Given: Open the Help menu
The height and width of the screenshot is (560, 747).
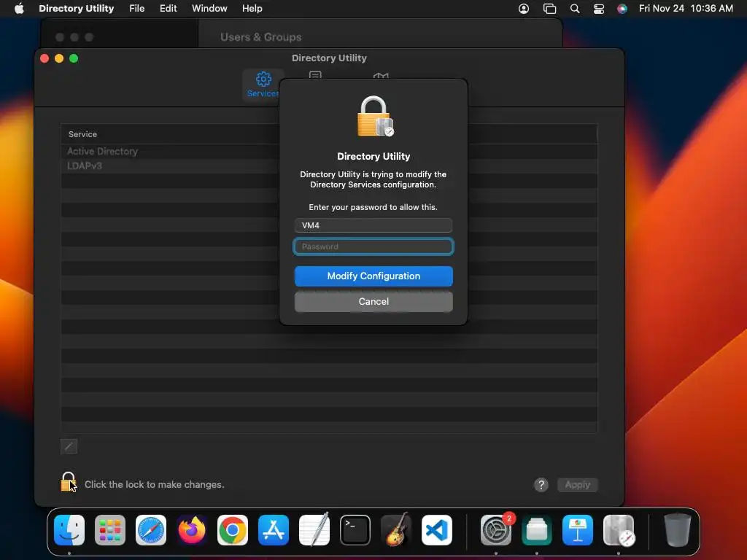Looking at the screenshot, I should [252, 9].
